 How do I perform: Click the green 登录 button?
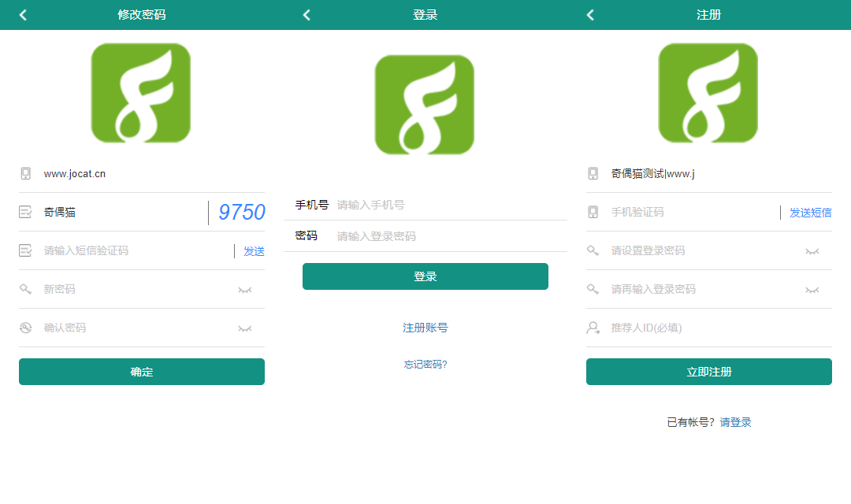(x=425, y=276)
